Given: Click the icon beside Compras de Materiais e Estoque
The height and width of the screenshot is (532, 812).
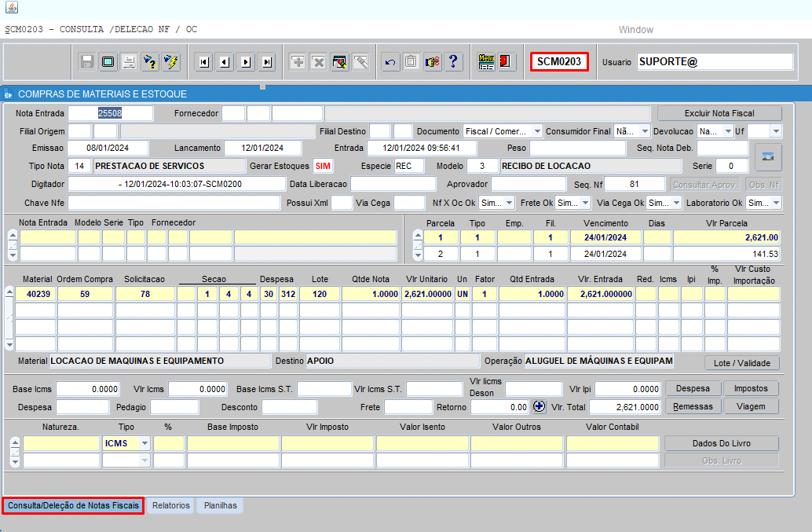Looking at the screenshot, I should 9,94.
